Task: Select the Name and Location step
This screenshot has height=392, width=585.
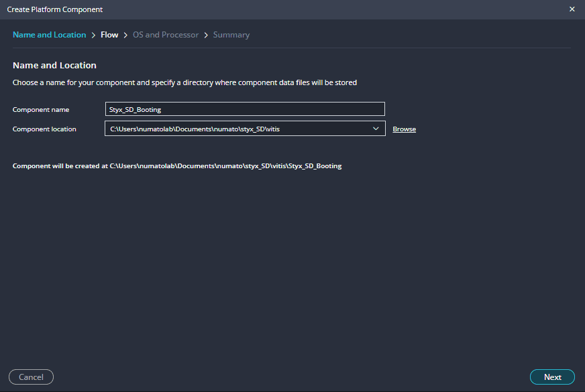Action: [49, 35]
